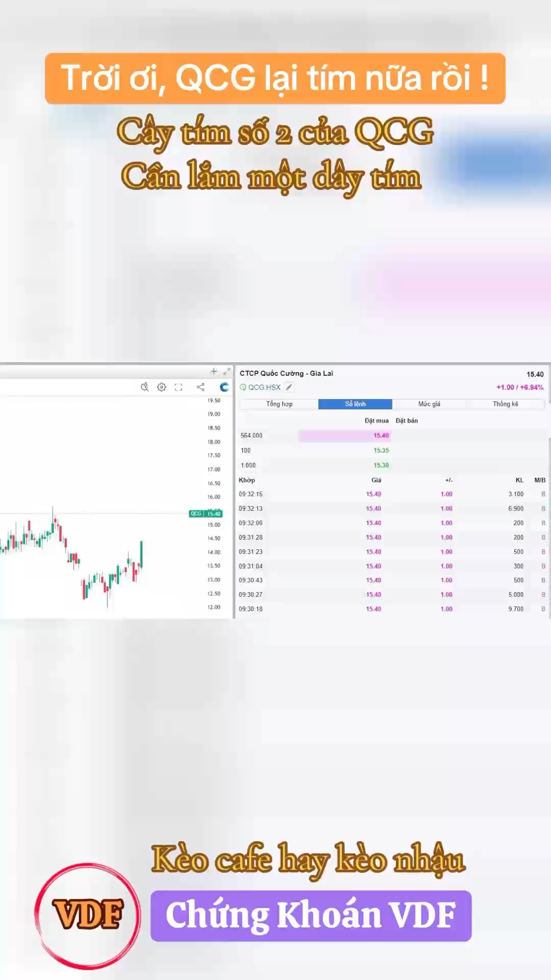Open the Thống kê tab
The image size is (551, 980).
505,404
